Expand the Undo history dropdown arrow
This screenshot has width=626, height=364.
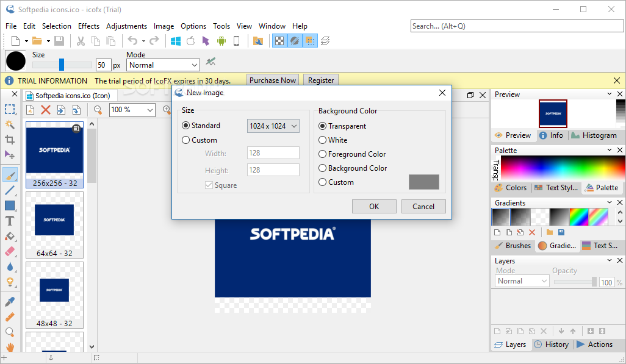(143, 41)
